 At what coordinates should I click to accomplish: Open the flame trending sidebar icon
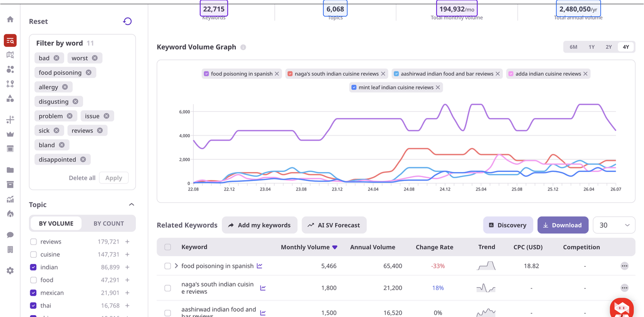[x=10, y=214]
